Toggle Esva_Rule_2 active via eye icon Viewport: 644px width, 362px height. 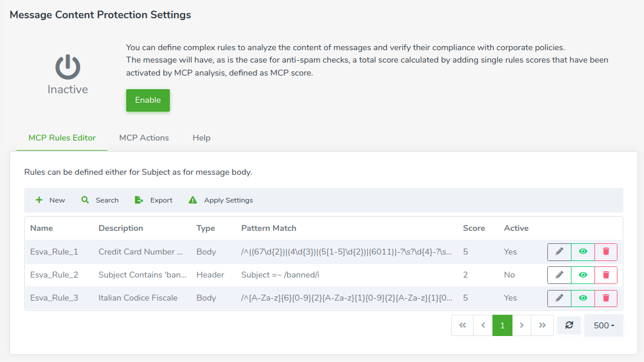[583, 275]
